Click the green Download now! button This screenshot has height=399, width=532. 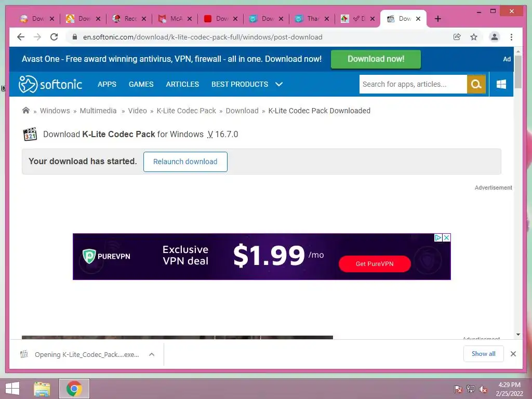pos(376,59)
